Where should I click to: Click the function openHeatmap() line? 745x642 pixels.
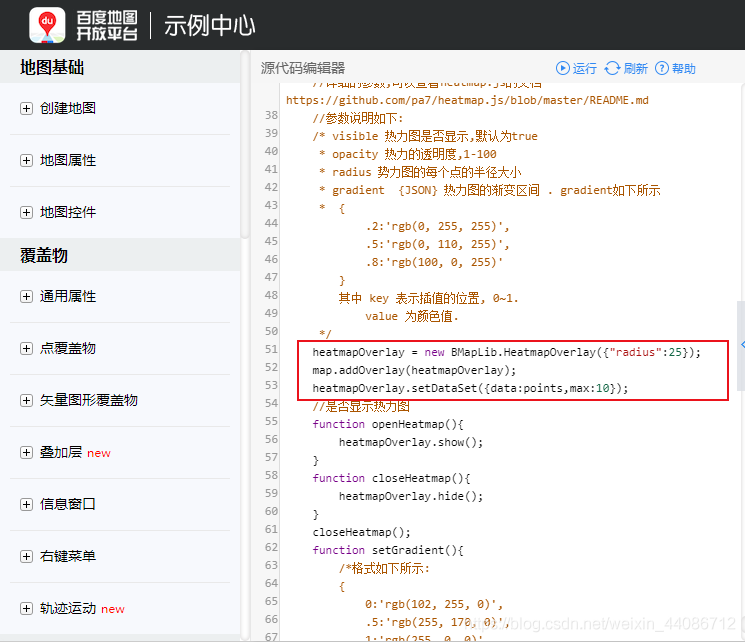click(x=388, y=424)
